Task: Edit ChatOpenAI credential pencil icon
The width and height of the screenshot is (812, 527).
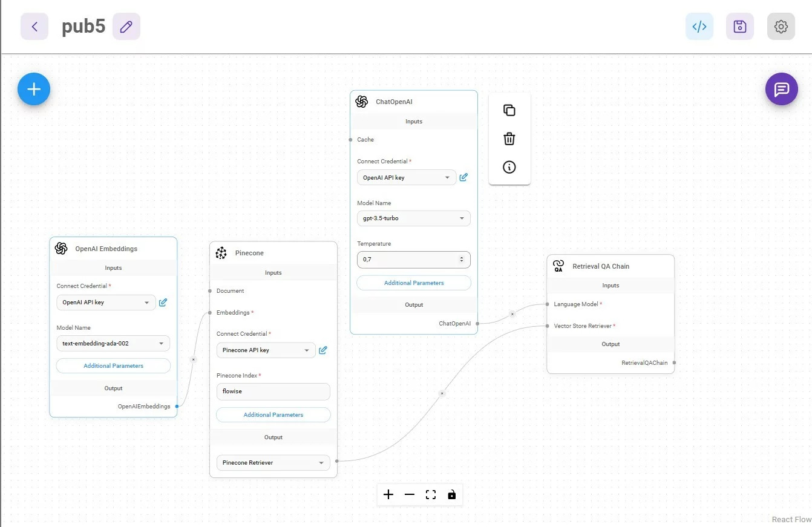Action: [x=463, y=177]
